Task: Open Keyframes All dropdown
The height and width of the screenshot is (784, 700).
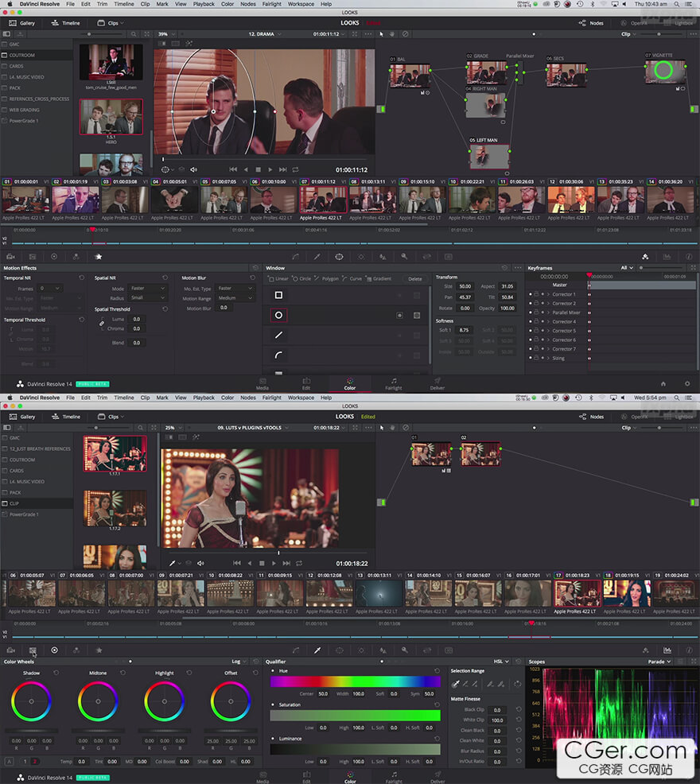Action: coord(627,268)
